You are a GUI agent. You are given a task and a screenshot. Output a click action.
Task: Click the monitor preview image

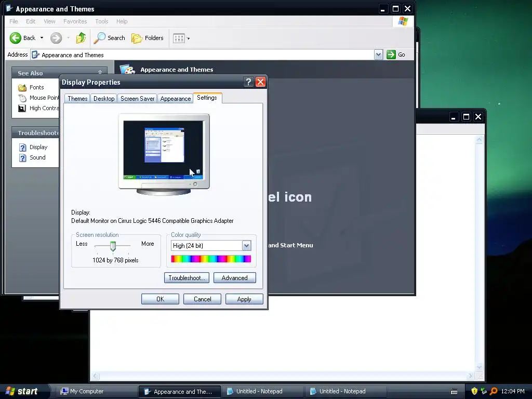click(164, 154)
